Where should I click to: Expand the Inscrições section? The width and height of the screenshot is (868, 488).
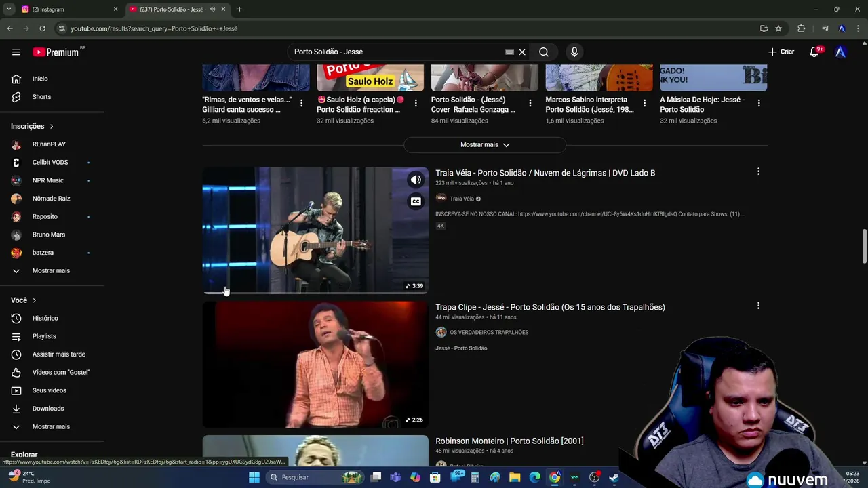coord(32,126)
